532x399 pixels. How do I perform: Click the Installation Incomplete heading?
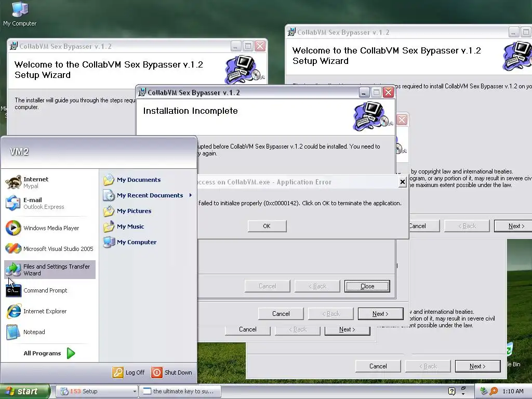[190, 111]
